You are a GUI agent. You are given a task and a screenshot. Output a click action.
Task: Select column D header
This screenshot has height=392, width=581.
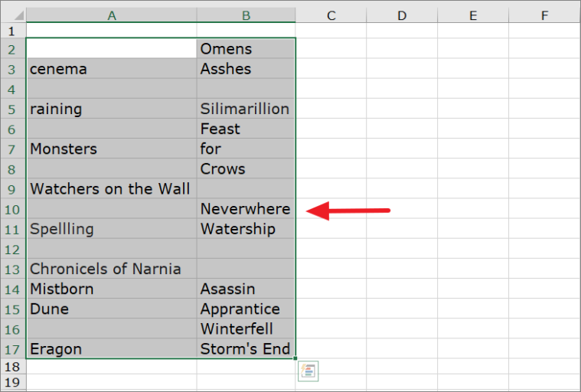pos(402,15)
